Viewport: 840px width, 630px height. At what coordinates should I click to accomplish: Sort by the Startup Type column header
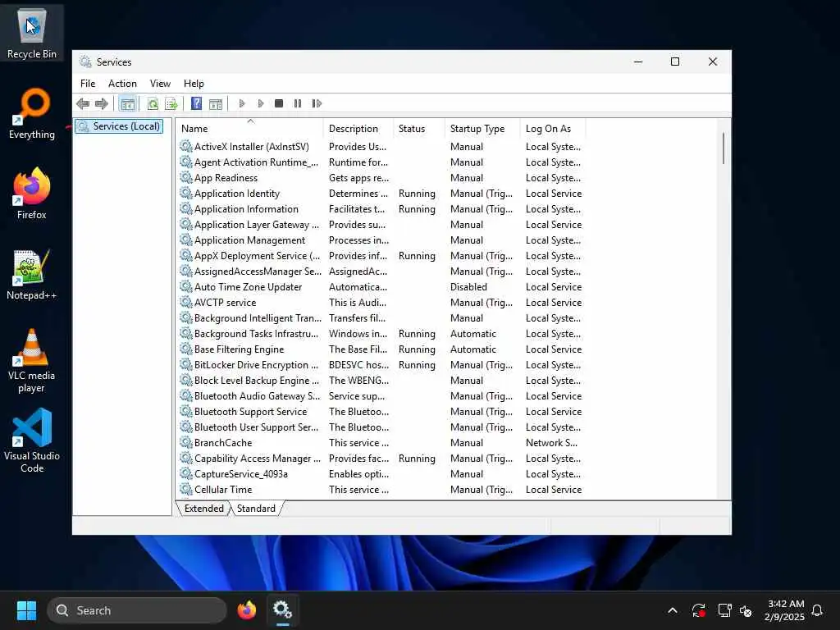[x=482, y=129]
